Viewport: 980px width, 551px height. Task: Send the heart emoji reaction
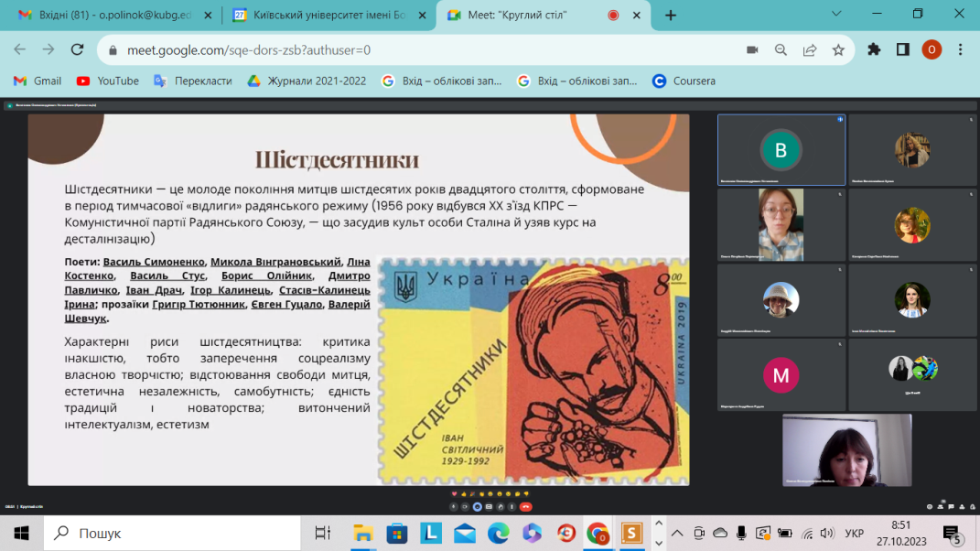(454, 493)
